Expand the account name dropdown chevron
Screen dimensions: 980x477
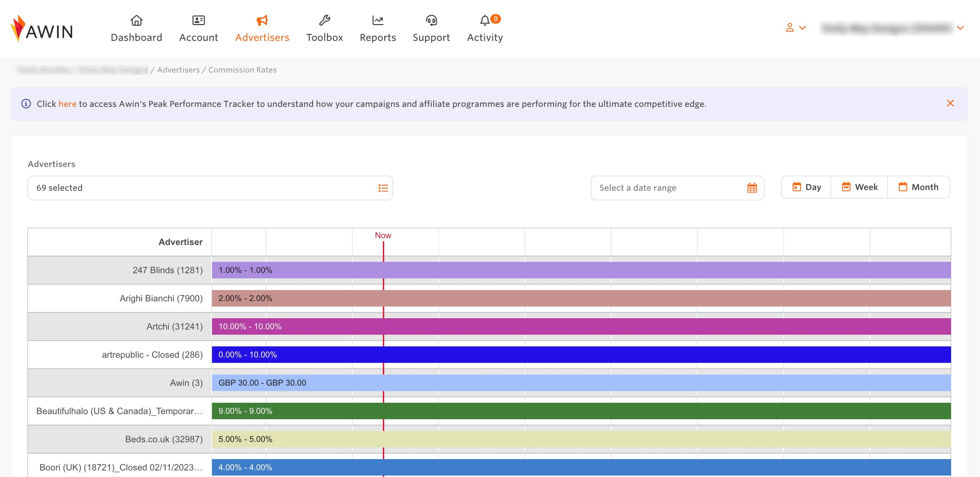click(x=960, y=28)
